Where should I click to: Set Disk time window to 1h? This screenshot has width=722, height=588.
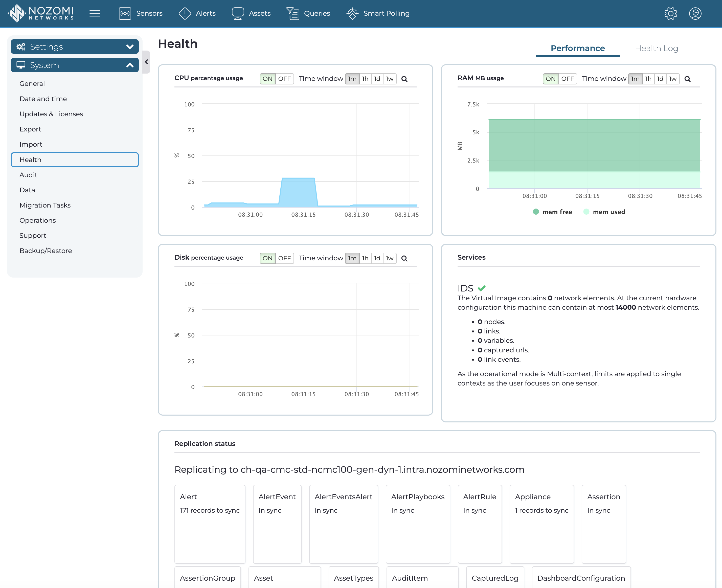click(x=365, y=258)
